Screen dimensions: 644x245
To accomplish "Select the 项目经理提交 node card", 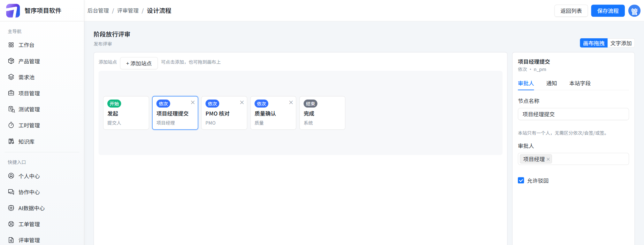I will pyautogui.click(x=175, y=113).
